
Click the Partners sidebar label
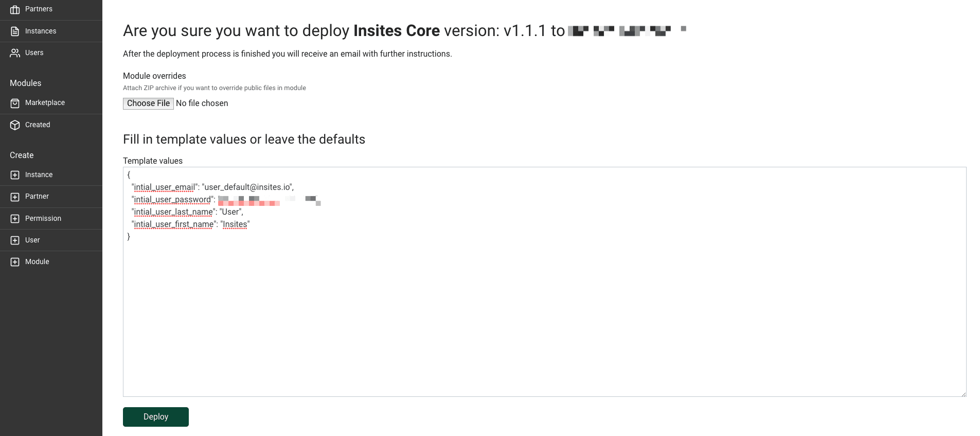(x=39, y=9)
